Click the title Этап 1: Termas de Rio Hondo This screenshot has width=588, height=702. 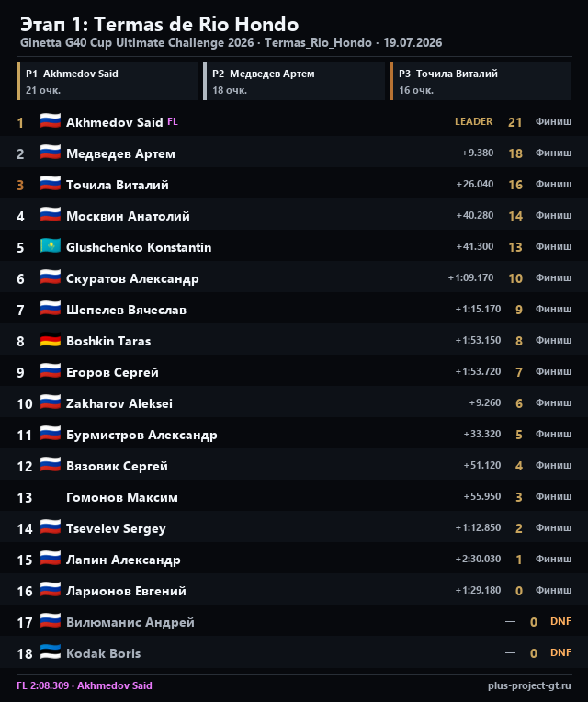pyautogui.click(x=159, y=24)
